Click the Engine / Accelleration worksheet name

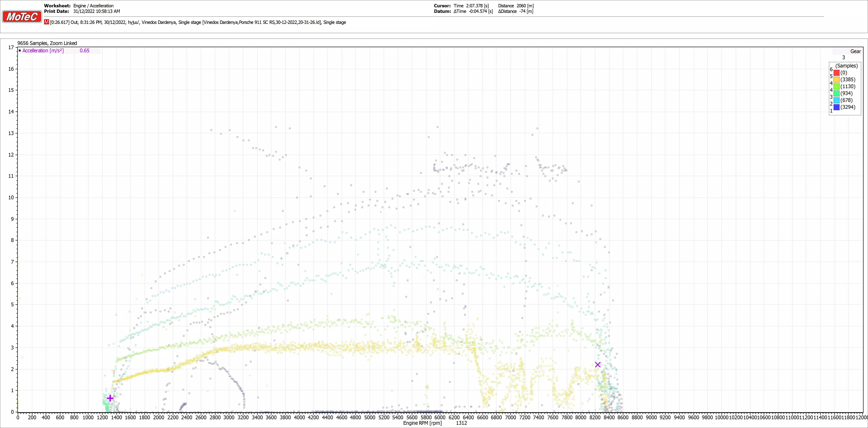pos(93,6)
